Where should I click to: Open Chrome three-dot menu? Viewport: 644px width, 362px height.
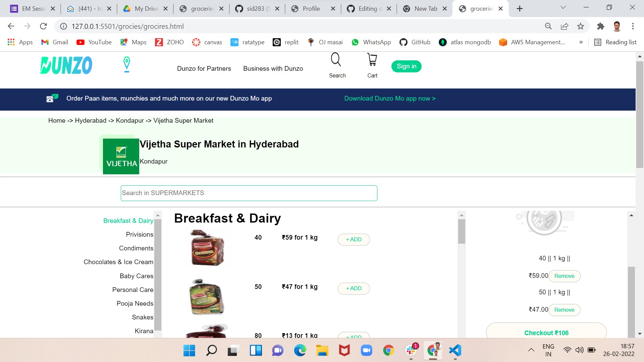pos(633,26)
